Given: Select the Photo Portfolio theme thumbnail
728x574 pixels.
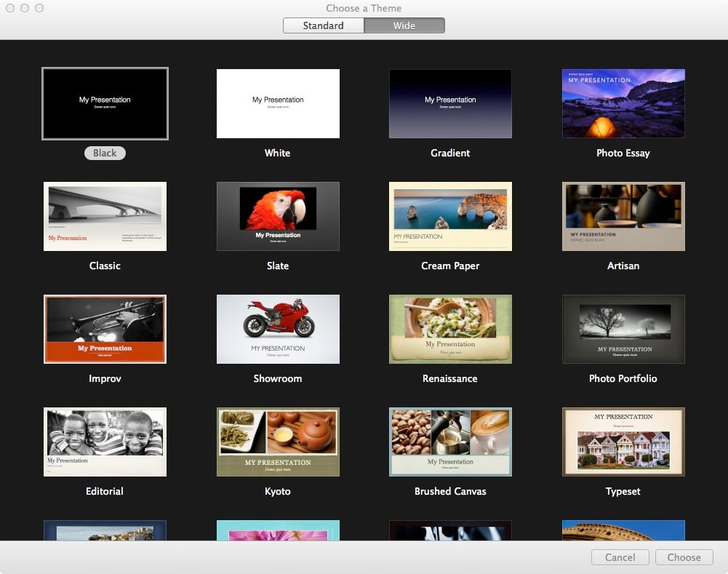Looking at the screenshot, I should (623, 330).
